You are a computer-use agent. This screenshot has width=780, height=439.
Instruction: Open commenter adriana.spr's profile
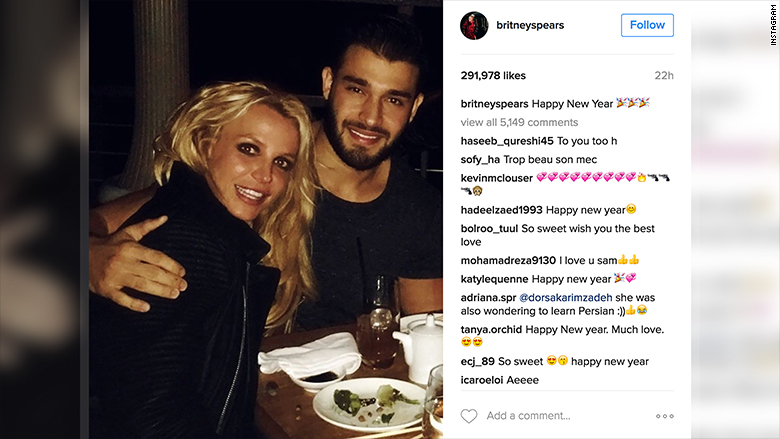coord(488,297)
